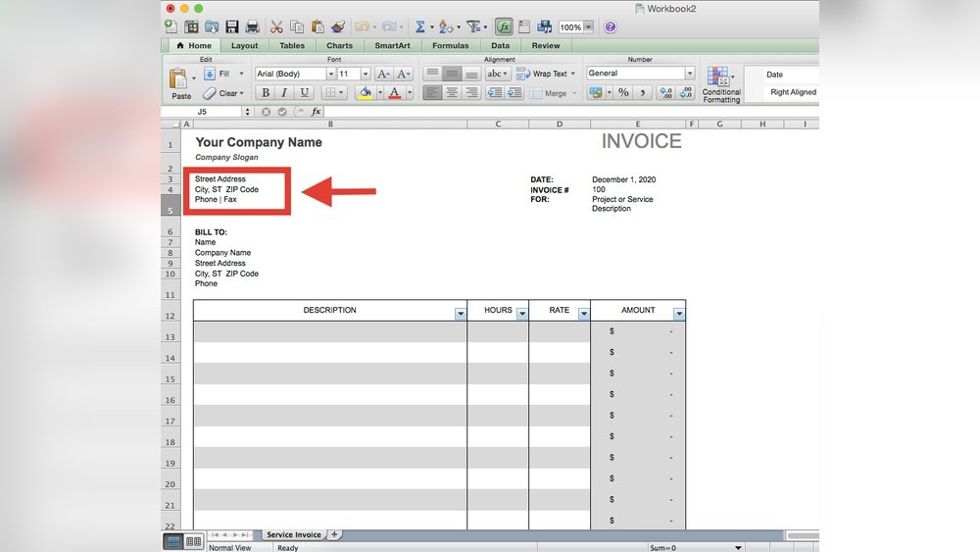Switch to the Charts ribbon tab

[339, 46]
